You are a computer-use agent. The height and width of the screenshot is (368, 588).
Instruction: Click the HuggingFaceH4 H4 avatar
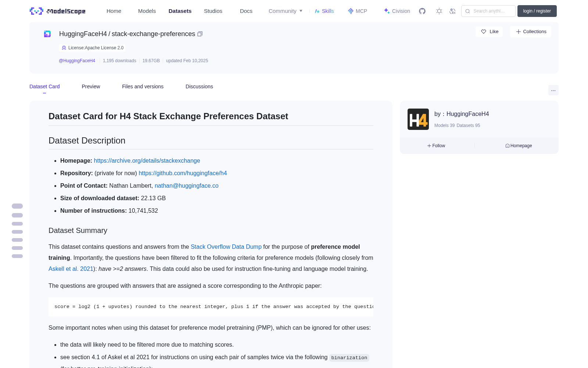click(x=418, y=119)
